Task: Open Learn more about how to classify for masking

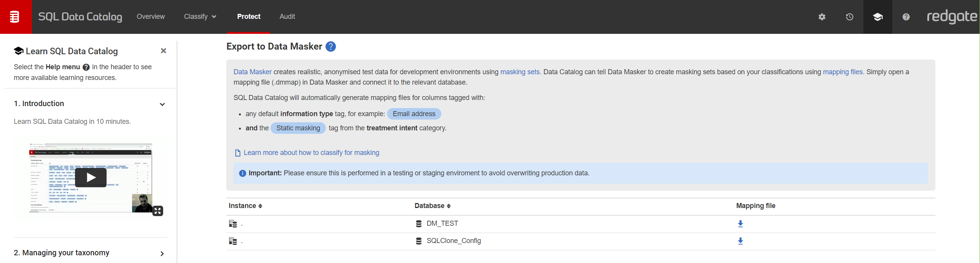Action: 311,153
